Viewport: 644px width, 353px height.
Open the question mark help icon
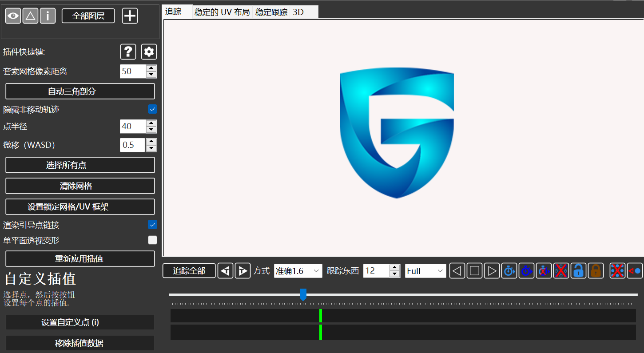click(x=128, y=52)
